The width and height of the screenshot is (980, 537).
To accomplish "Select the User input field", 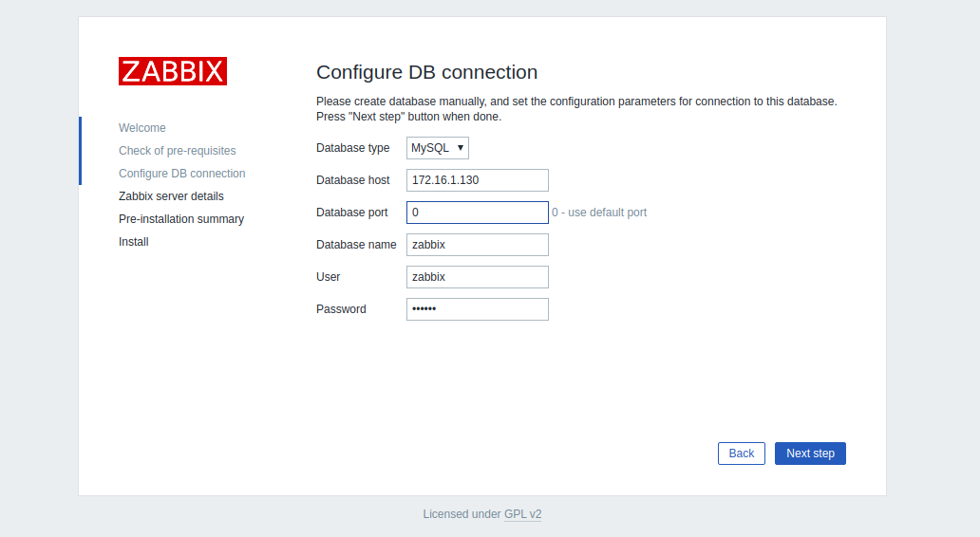I will pyautogui.click(x=478, y=277).
